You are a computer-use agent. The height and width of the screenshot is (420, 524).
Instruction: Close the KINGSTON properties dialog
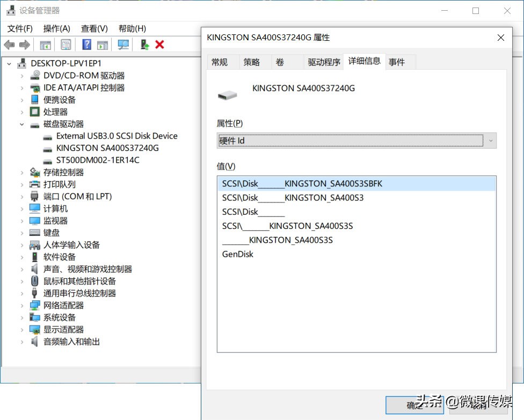pyautogui.click(x=500, y=38)
